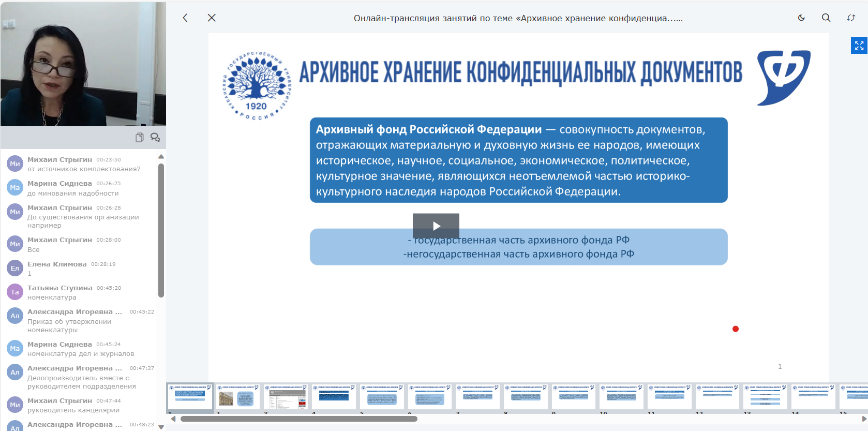This screenshot has width=868, height=431.
Task: Click the chat scrollbar up arrow
Action: point(161,156)
